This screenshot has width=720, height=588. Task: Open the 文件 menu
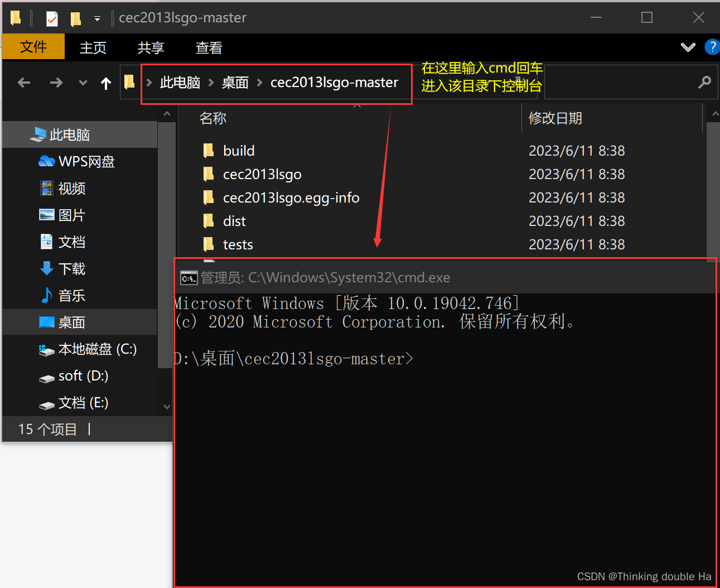pos(33,47)
